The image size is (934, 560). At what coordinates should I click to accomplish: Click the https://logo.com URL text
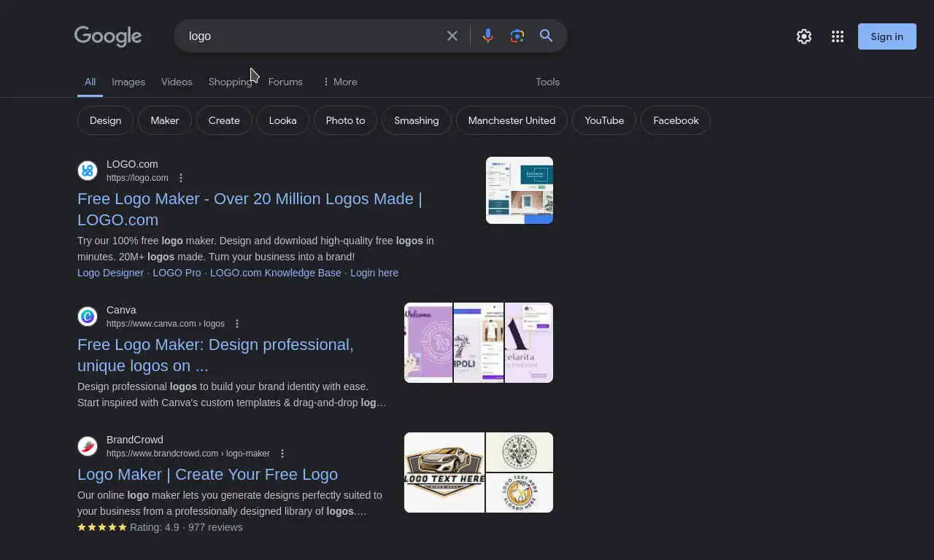(137, 178)
